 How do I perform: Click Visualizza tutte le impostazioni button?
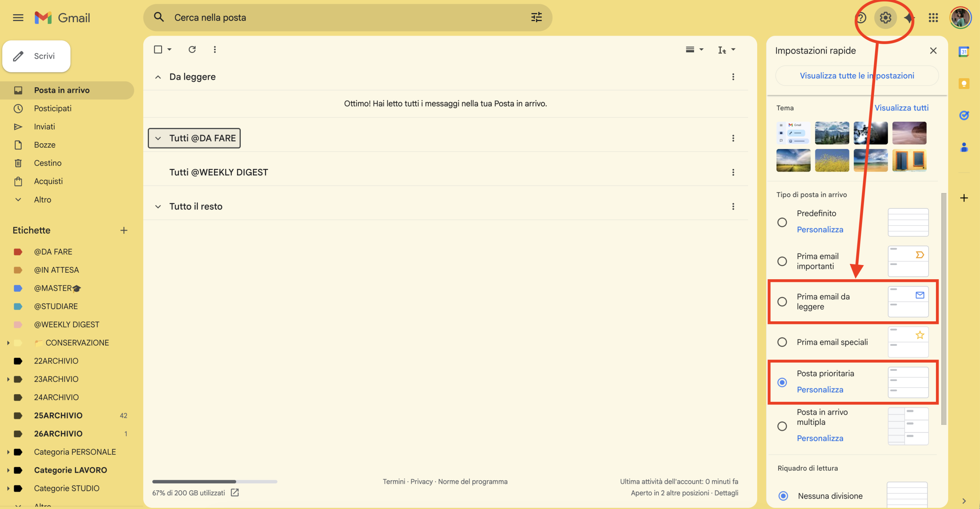click(857, 76)
